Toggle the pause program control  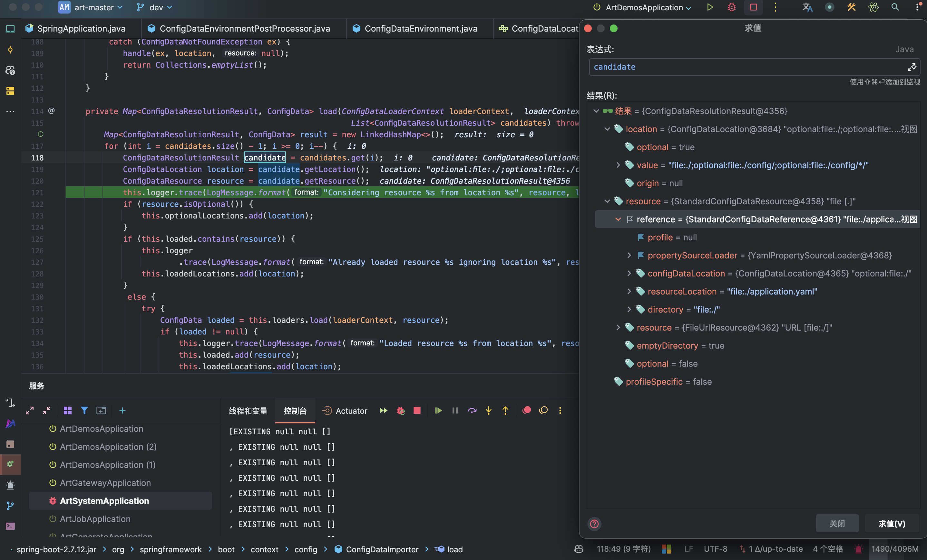point(455,410)
